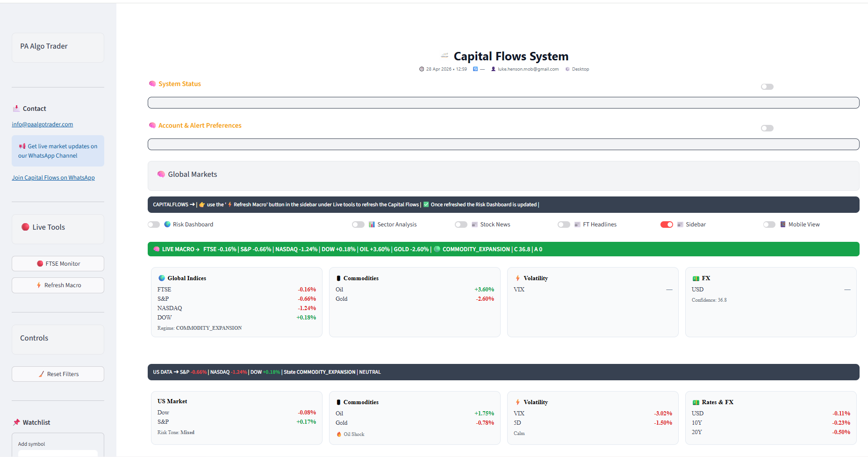Click the green LIVE MACRO ticker bar
This screenshot has height=457, width=868.
pyautogui.click(x=503, y=249)
